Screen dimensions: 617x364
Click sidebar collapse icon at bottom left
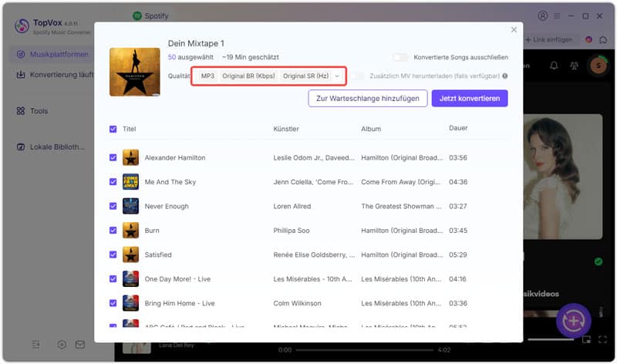(x=35, y=345)
